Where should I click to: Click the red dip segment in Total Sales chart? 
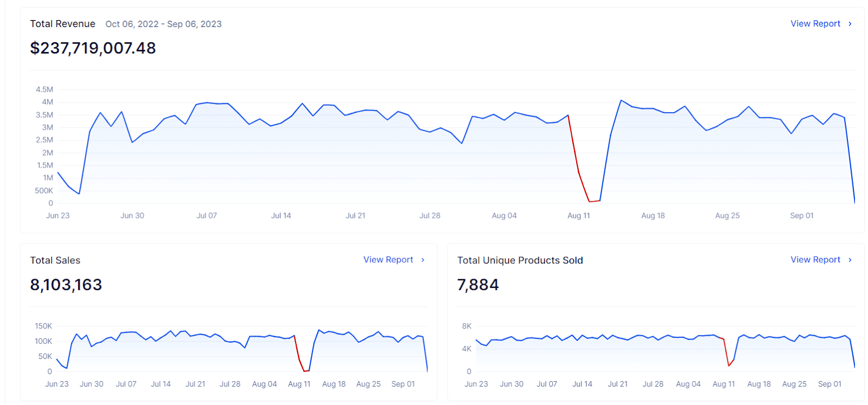click(298, 356)
